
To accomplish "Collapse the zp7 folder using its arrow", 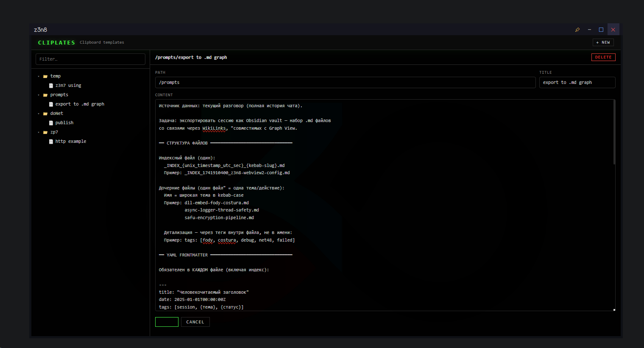I will (x=39, y=132).
